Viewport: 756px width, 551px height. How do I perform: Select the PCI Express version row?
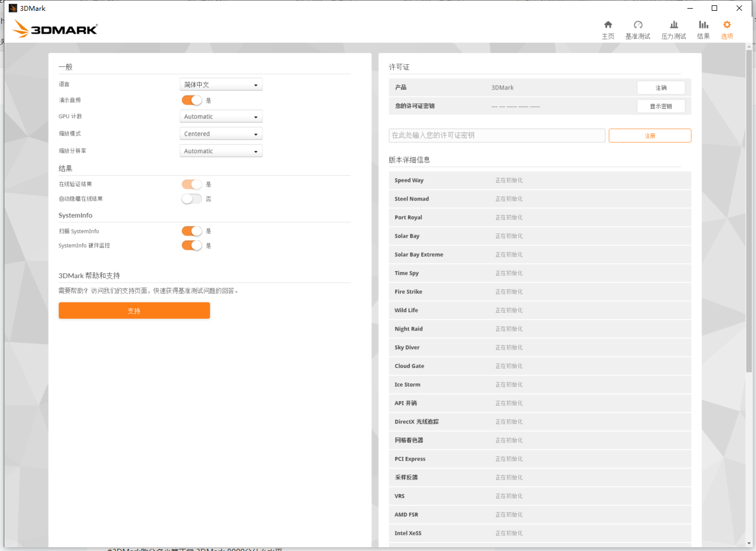tap(540, 459)
